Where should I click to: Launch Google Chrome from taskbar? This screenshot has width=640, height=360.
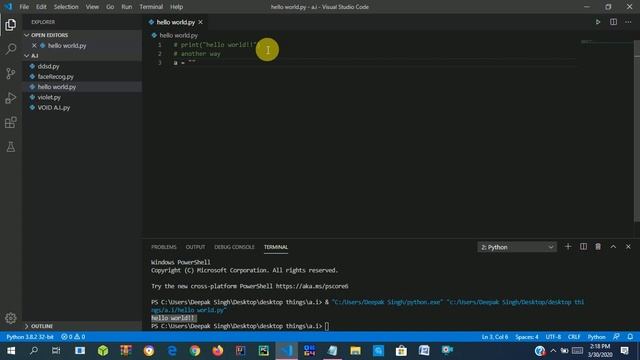[195, 351]
